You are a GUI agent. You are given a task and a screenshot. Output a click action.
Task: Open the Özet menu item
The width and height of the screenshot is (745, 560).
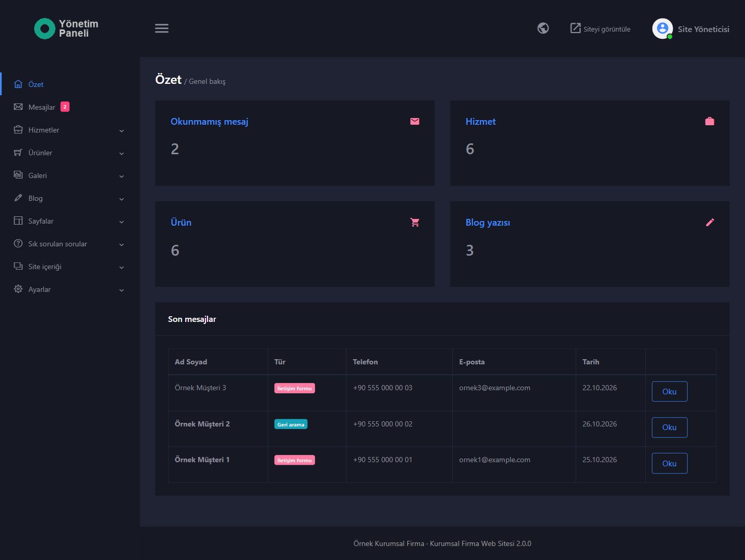pos(70,84)
